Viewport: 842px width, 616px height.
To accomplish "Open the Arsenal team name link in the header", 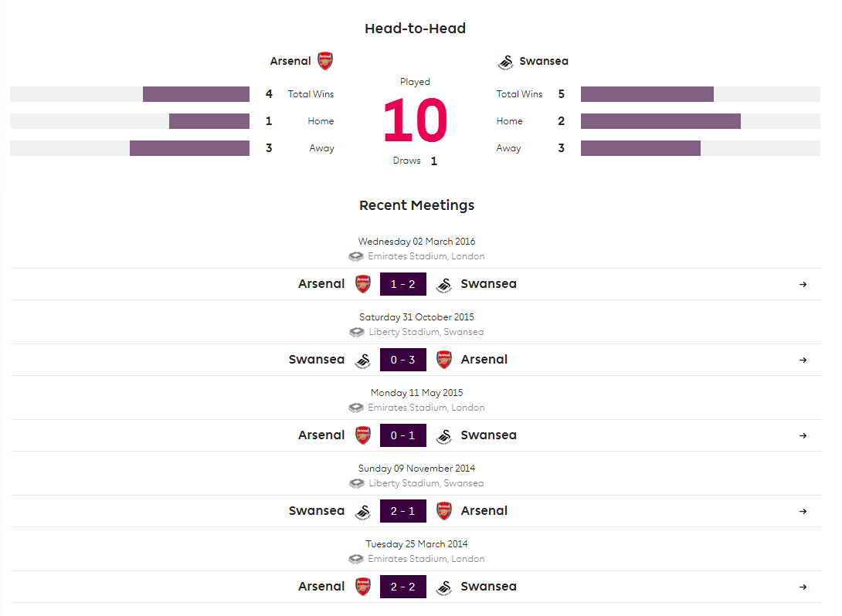I will click(290, 61).
